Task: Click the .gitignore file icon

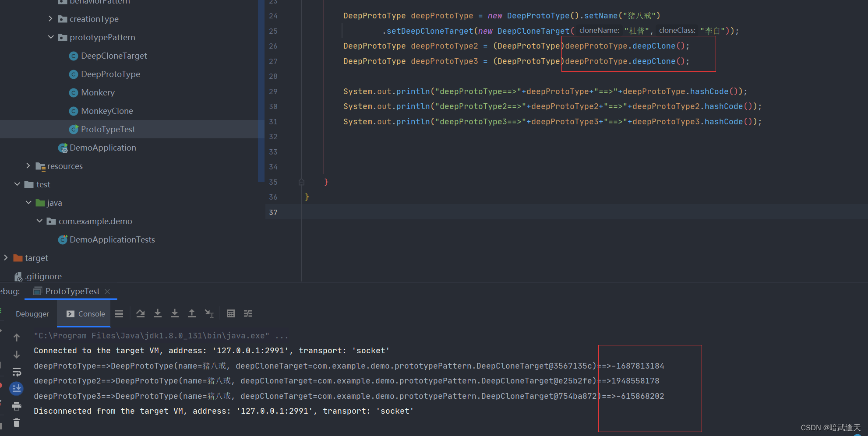Action: tap(18, 276)
